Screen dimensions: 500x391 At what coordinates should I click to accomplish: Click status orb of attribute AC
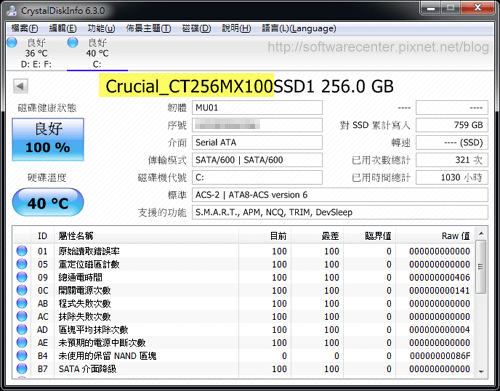[x=22, y=316]
